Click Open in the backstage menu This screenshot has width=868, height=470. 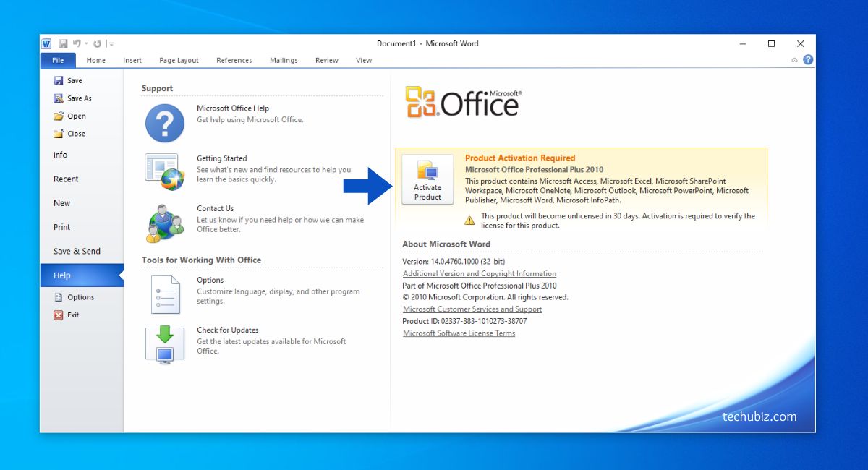click(69, 116)
